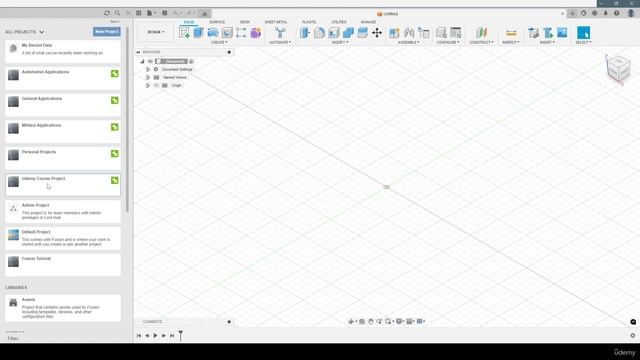The height and width of the screenshot is (360, 640).
Task: Pin Military Applications project
Action: (115, 127)
